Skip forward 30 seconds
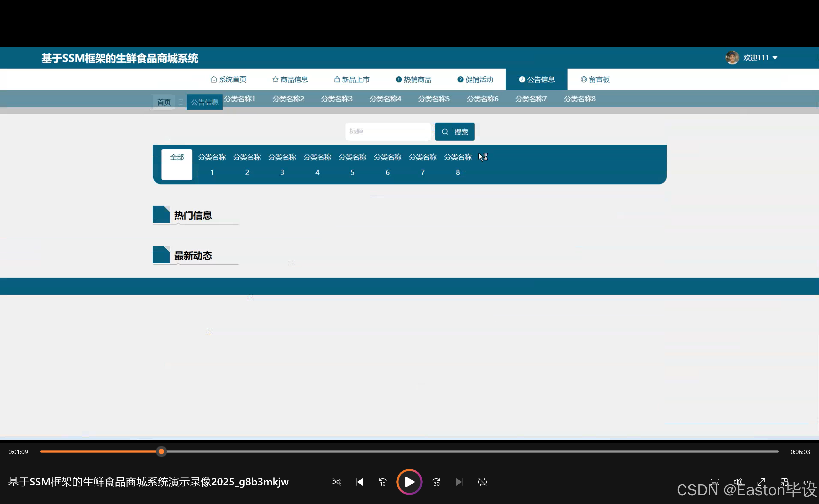The height and width of the screenshot is (504, 819). point(436,482)
